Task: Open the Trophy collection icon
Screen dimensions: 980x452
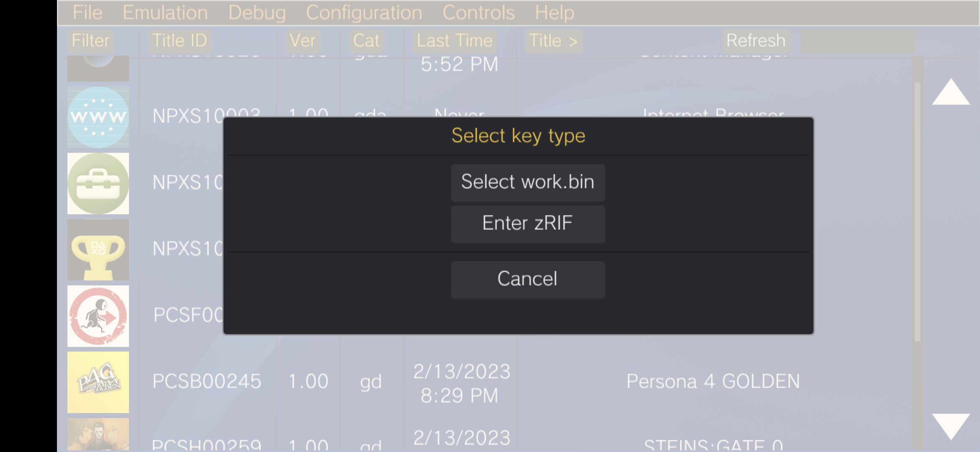Action: pyautogui.click(x=98, y=250)
